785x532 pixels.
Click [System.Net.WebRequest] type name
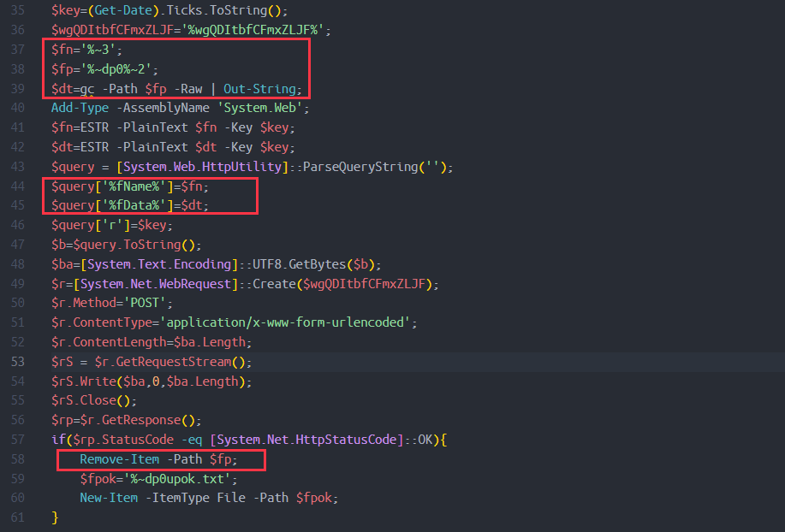(156, 284)
